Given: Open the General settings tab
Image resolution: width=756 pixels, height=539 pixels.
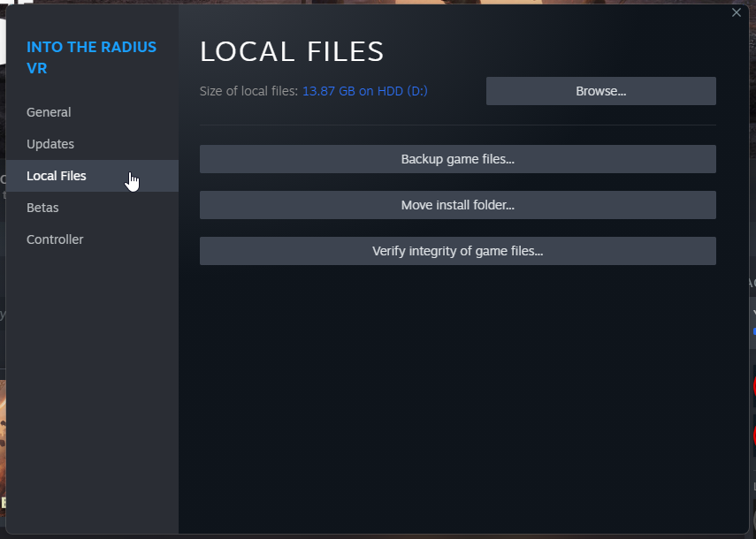Looking at the screenshot, I should pyautogui.click(x=92, y=112).
